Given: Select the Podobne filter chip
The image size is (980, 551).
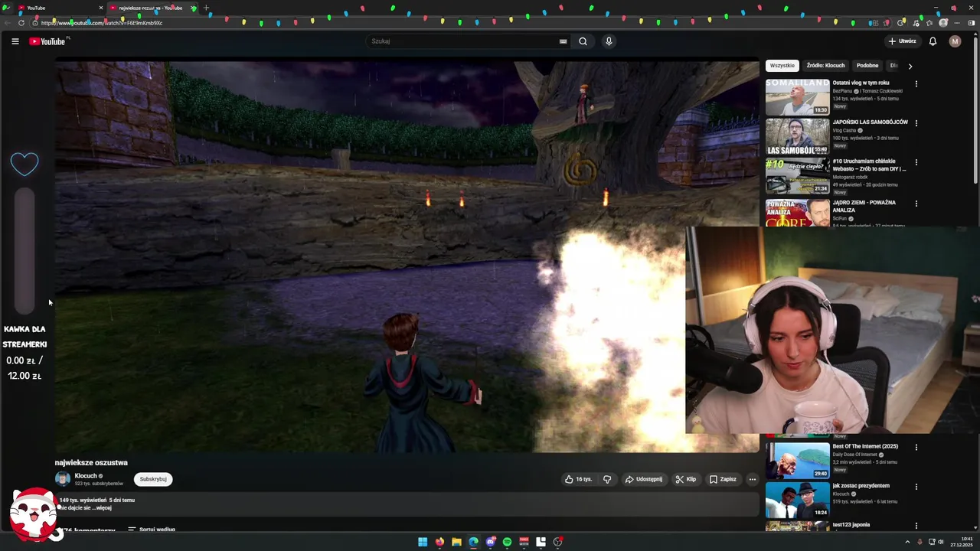Looking at the screenshot, I should pos(867,66).
